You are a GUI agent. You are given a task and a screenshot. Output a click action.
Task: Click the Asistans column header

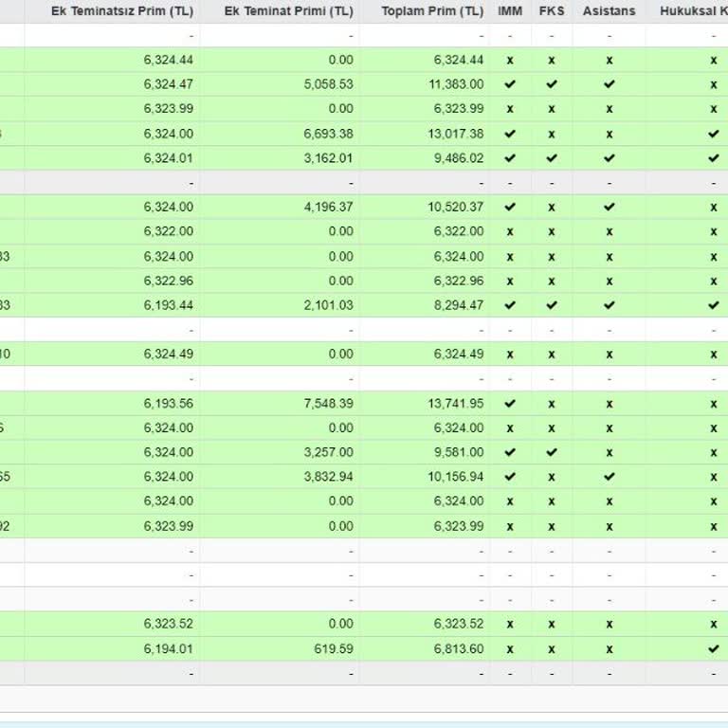(610, 11)
